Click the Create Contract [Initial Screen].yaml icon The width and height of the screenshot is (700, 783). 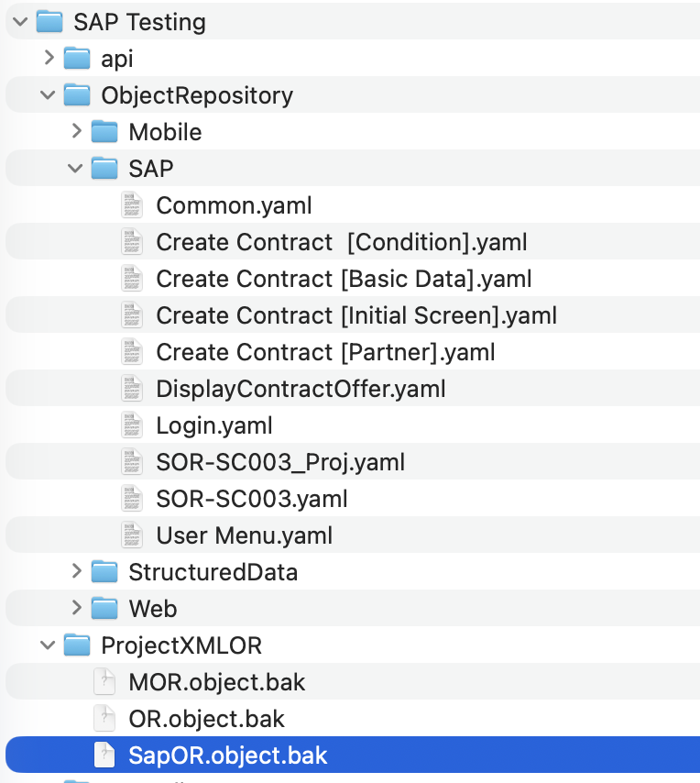[x=132, y=315]
